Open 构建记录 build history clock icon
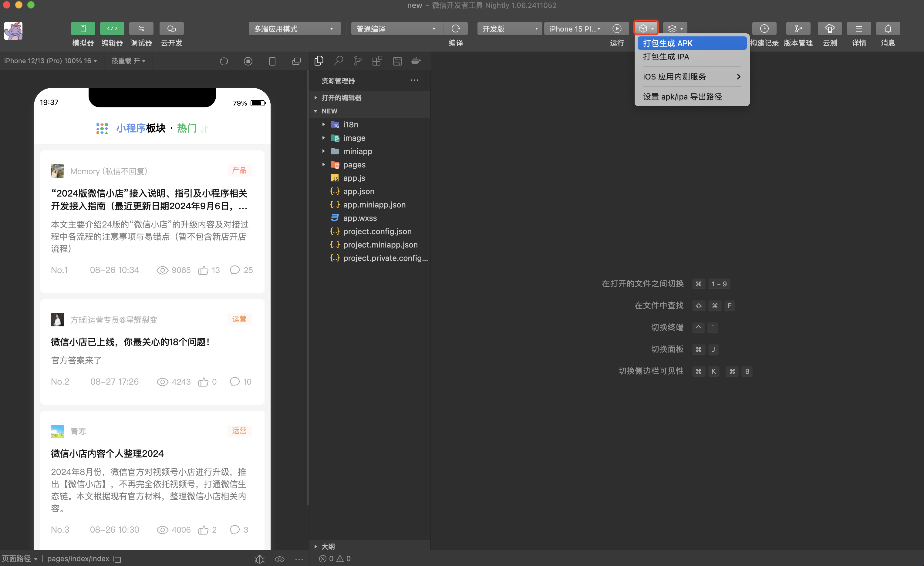 [x=764, y=29]
